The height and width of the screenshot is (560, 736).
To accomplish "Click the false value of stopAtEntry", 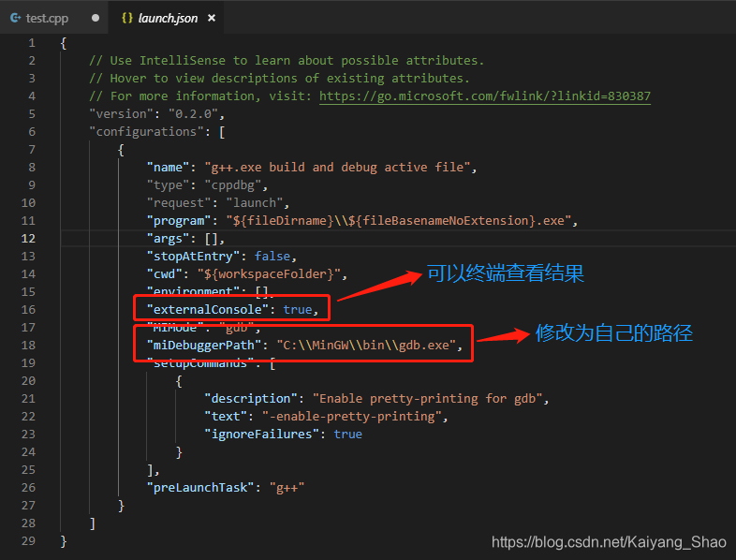I will pyautogui.click(x=272, y=257).
